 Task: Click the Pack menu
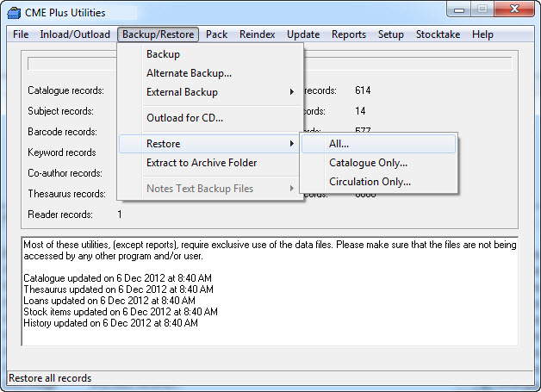pyautogui.click(x=217, y=34)
